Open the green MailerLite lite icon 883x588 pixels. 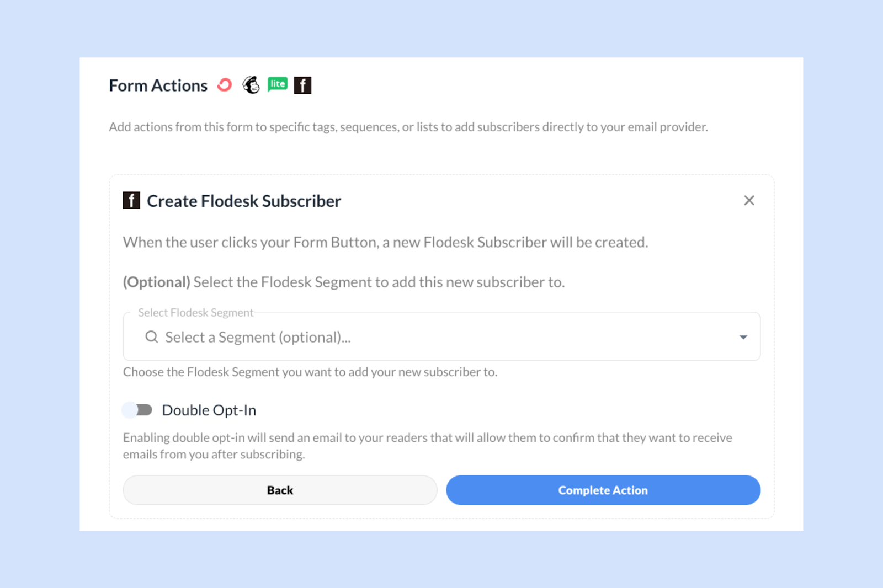(278, 84)
